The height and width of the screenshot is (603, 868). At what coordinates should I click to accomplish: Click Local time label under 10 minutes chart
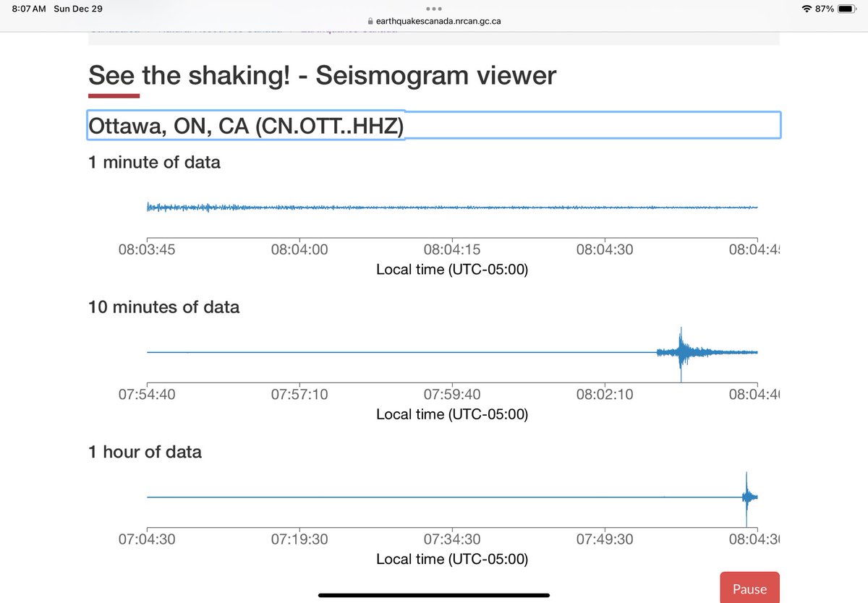tap(452, 414)
